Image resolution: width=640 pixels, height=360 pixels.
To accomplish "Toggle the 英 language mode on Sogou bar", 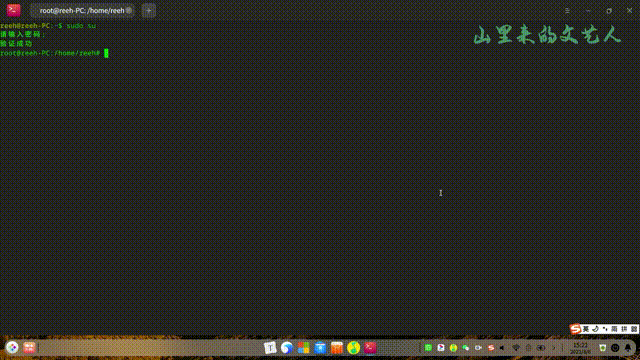I will (x=586, y=329).
